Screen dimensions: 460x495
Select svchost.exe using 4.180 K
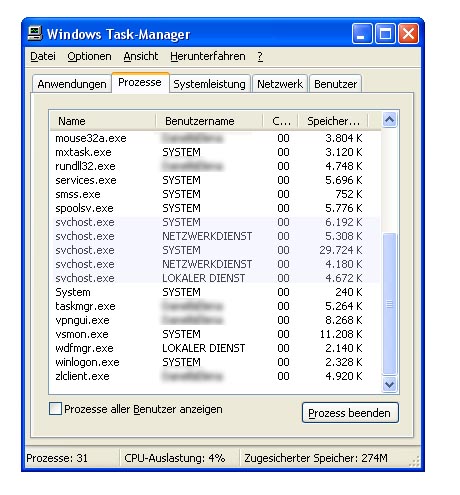point(215,264)
